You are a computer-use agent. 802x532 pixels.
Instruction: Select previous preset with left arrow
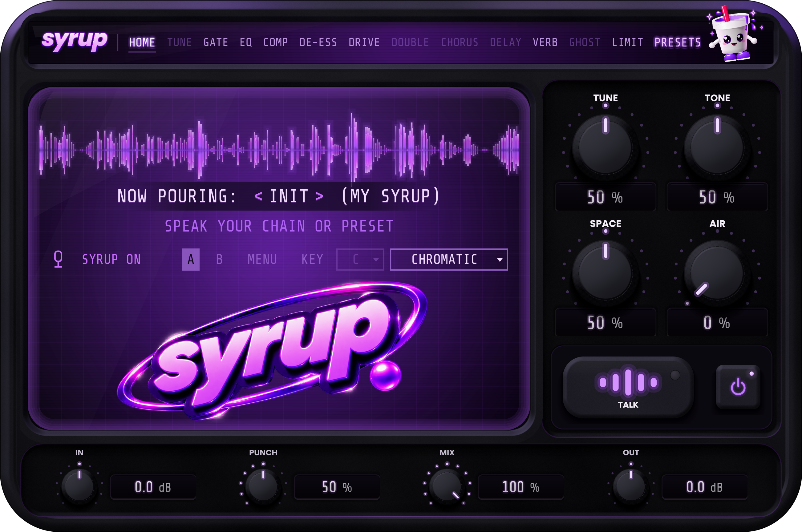[258, 196]
